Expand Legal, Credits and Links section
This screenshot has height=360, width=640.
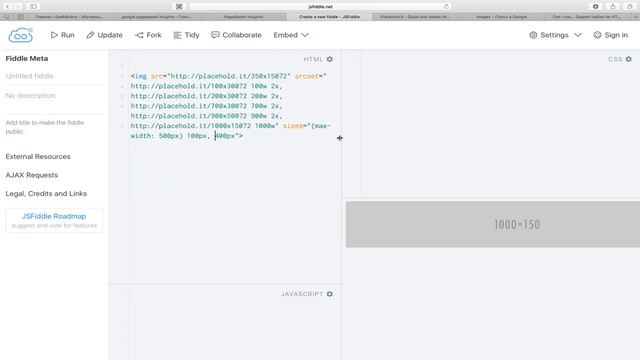tap(46, 193)
